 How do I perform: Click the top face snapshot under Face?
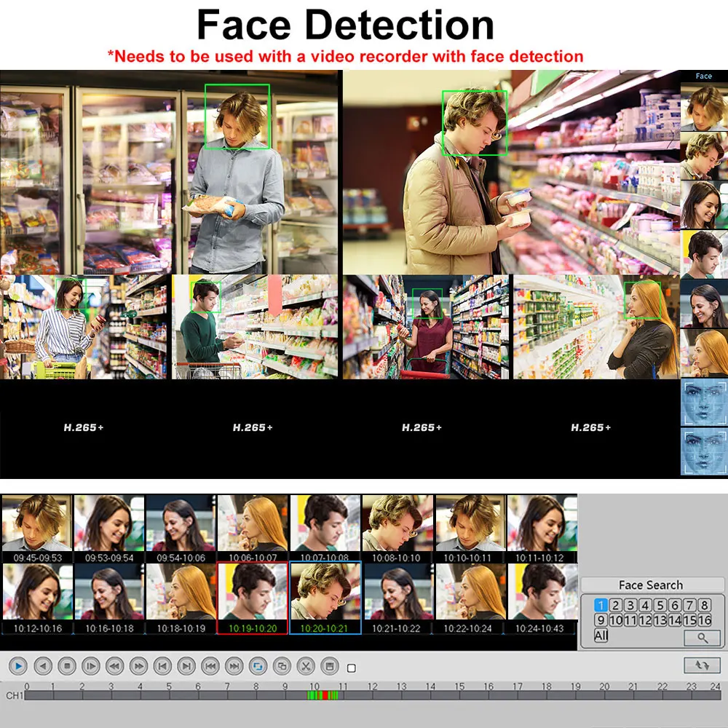[704, 106]
